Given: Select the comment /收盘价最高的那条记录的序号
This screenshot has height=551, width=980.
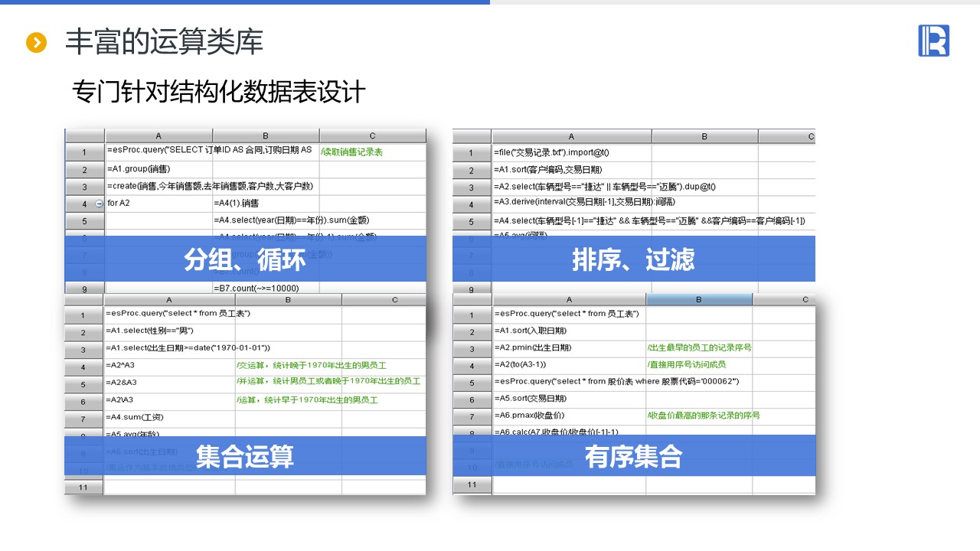Looking at the screenshot, I should coord(704,416).
